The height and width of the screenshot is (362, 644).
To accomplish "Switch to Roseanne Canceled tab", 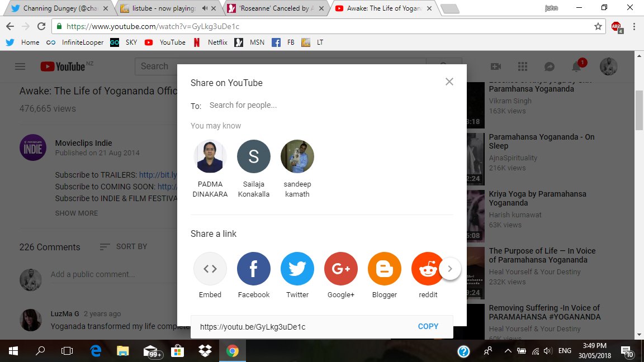I will [275, 8].
